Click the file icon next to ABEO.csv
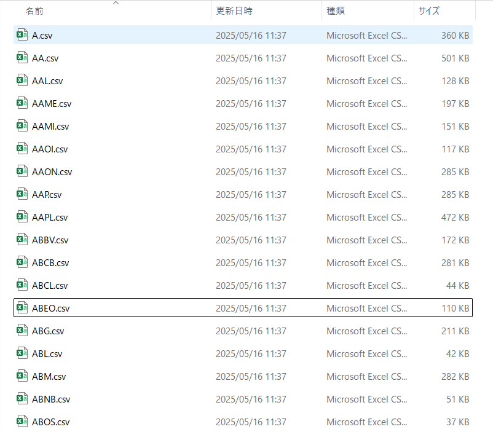The width and height of the screenshot is (493, 448). pos(22,308)
